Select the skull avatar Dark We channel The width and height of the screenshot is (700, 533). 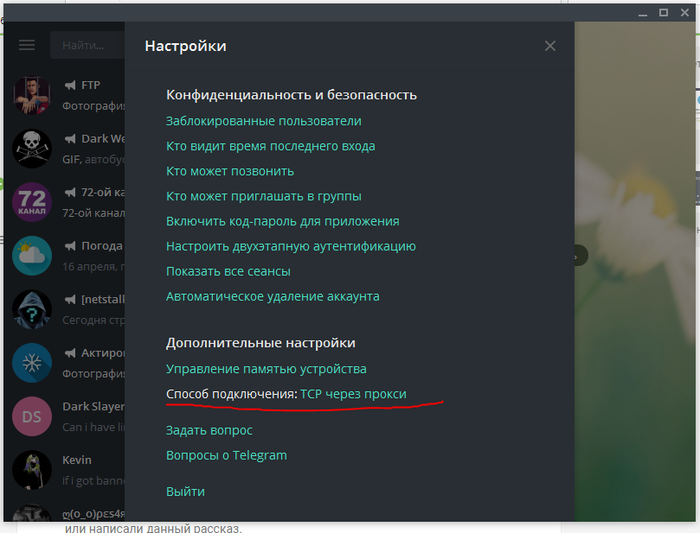[x=32, y=148]
